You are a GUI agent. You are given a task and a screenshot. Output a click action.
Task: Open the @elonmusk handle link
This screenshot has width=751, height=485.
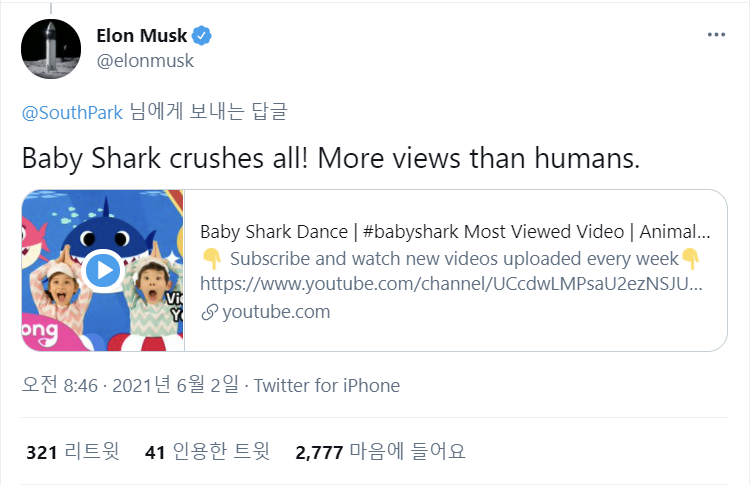click(144, 61)
